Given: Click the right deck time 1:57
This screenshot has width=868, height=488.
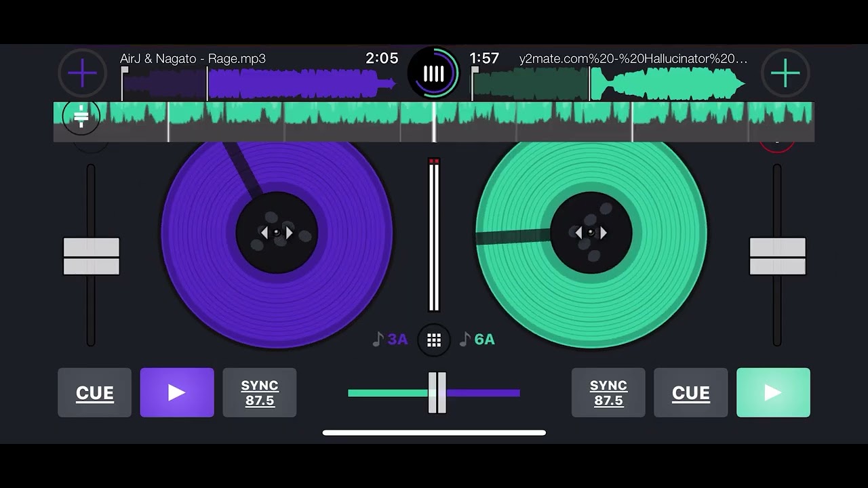Looking at the screenshot, I should [x=484, y=58].
